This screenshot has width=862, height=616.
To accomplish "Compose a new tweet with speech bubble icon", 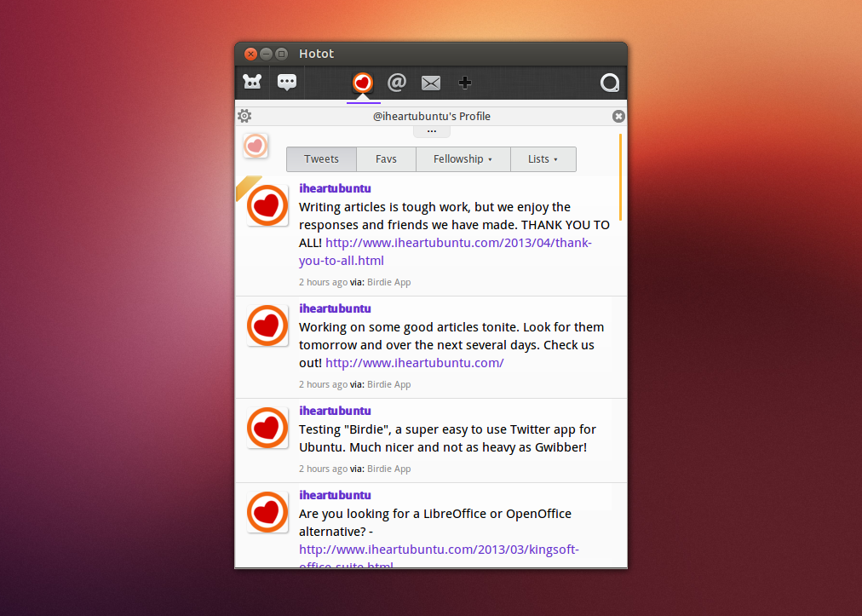I will [287, 83].
